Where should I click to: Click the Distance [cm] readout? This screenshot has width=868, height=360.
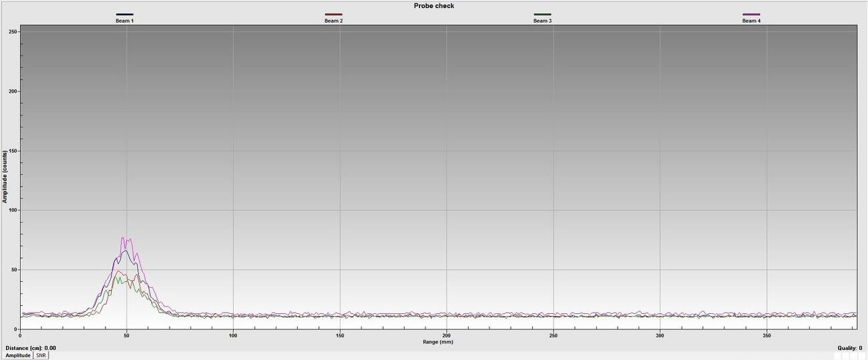(31, 348)
